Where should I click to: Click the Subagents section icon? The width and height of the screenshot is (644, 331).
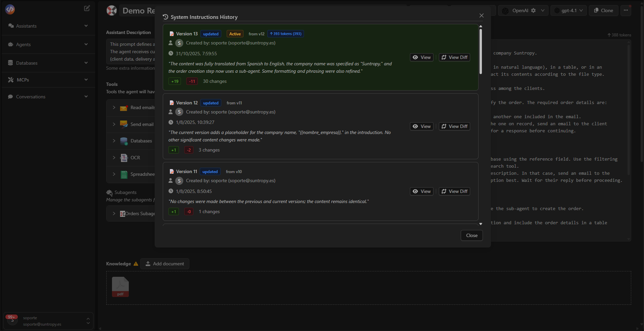109,193
